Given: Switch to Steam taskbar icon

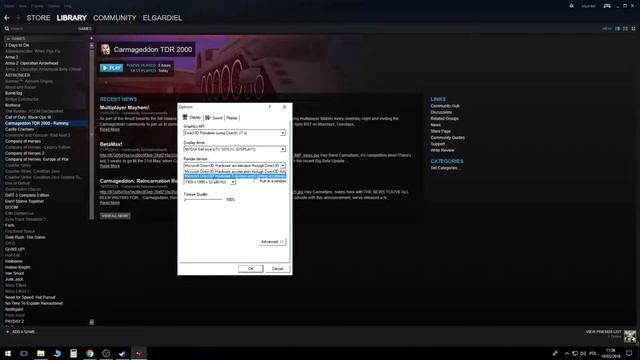Looking at the screenshot, I should (122, 353).
